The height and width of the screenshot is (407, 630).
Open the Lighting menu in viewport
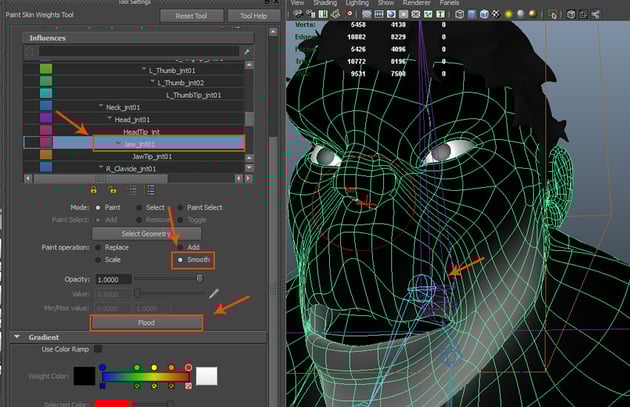pos(359,3)
